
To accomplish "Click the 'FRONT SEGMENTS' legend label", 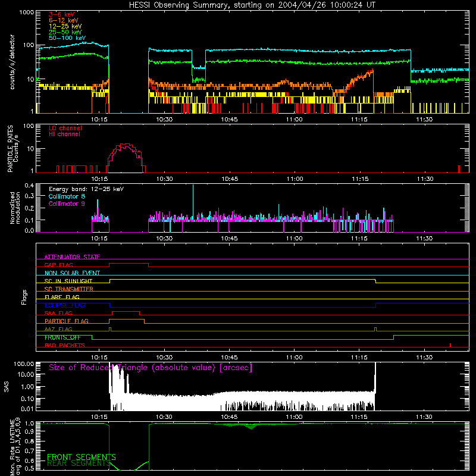I will point(82,457).
